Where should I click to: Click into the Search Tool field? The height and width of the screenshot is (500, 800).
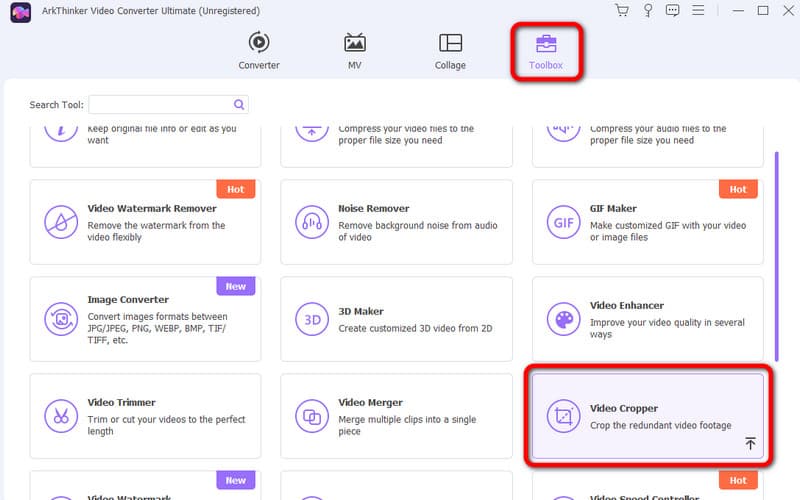pos(168,105)
